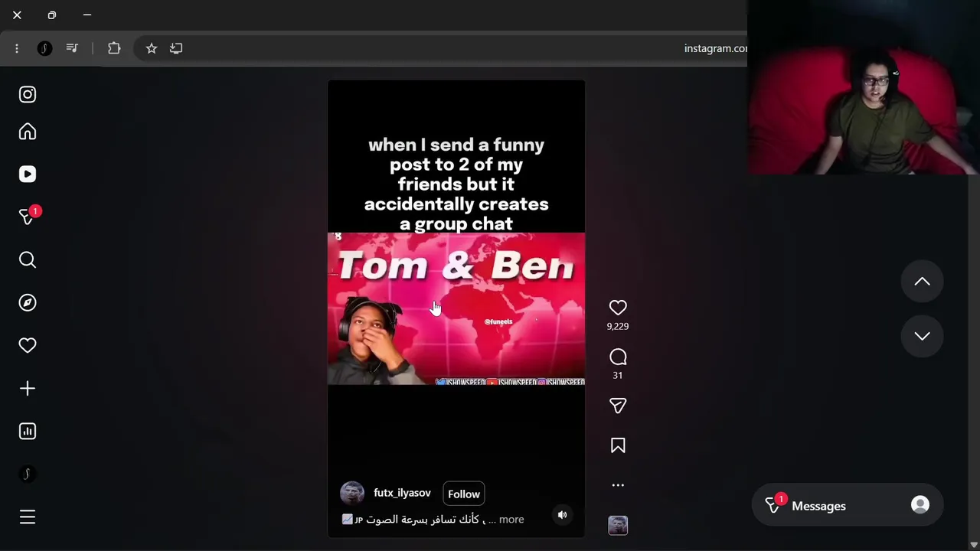Share the reel with paper plane icon
Screen dimensions: 980x551
pyautogui.click(x=618, y=406)
